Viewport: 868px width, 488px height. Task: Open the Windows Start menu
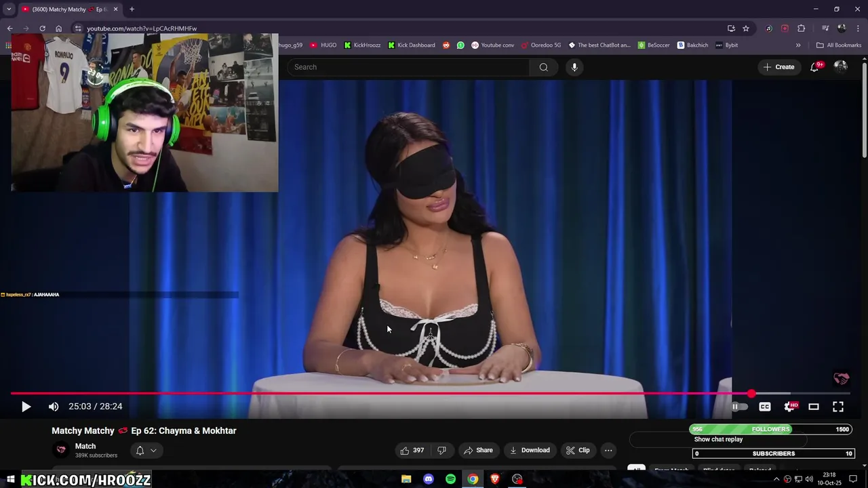10,479
